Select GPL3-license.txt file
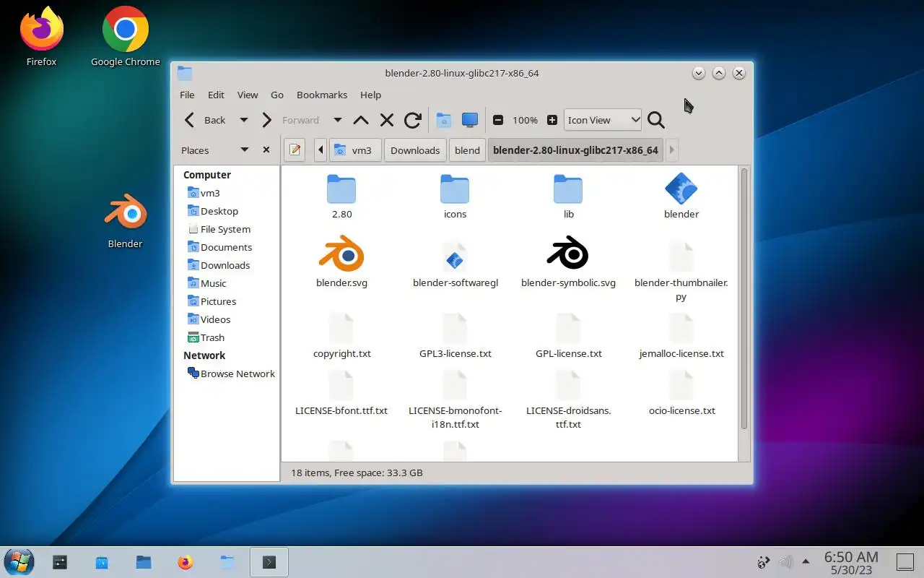This screenshot has height=578, width=924. 455,328
